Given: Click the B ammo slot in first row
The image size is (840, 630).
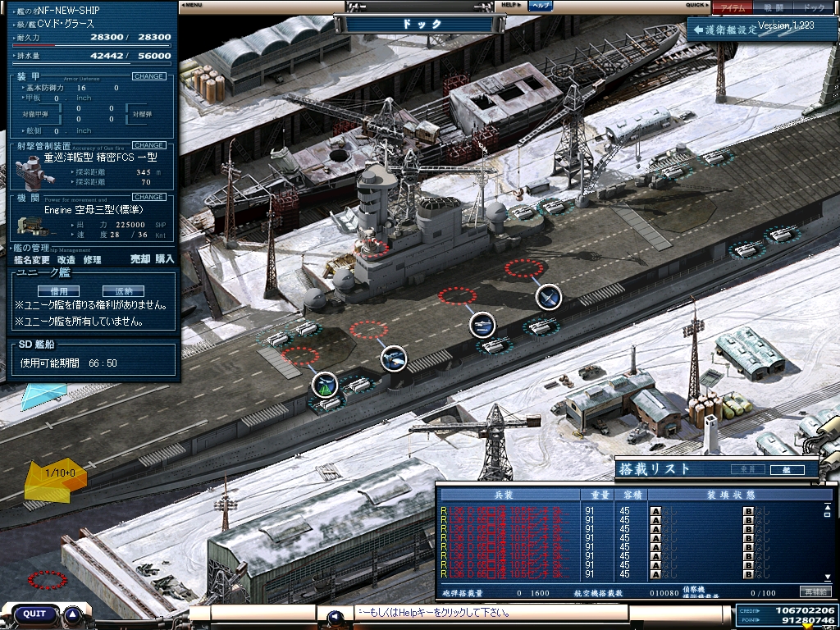Looking at the screenshot, I should pos(748,511).
